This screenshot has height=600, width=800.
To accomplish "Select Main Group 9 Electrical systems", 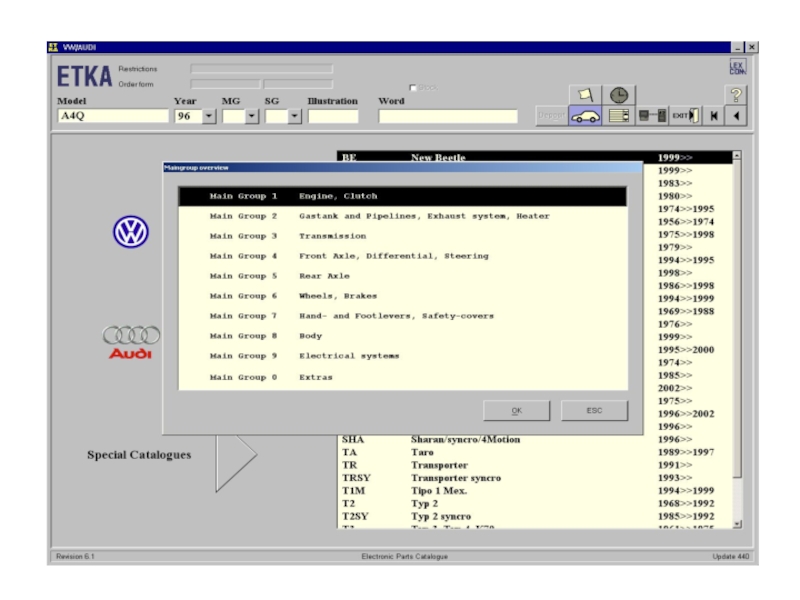I will click(x=403, y=356).
